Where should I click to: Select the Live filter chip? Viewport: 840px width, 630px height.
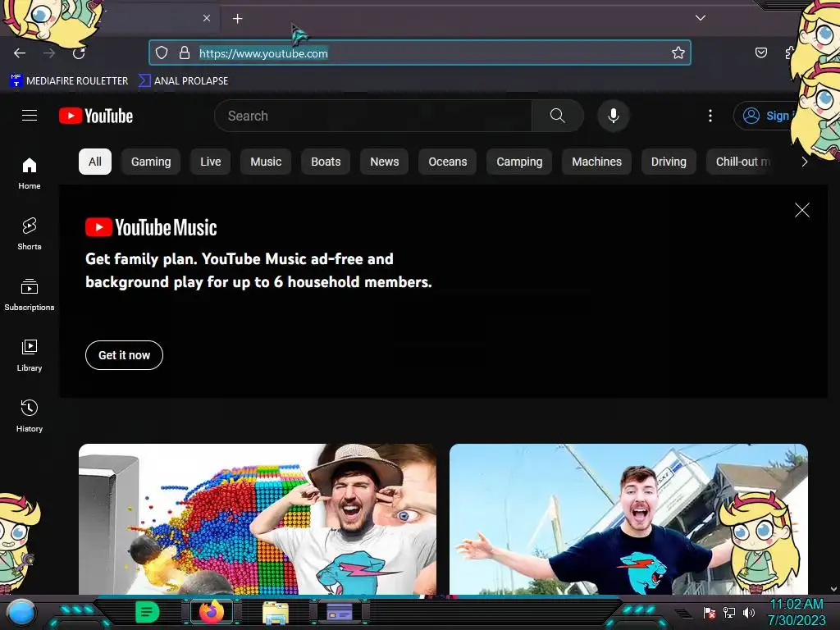click(x=211, y=162)
